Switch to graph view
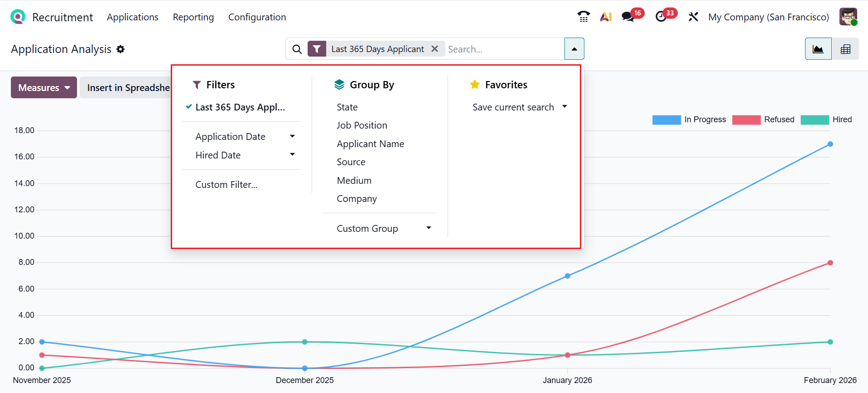Image resolution: width=868 pixels, height=393 pixels. point(818,49)
